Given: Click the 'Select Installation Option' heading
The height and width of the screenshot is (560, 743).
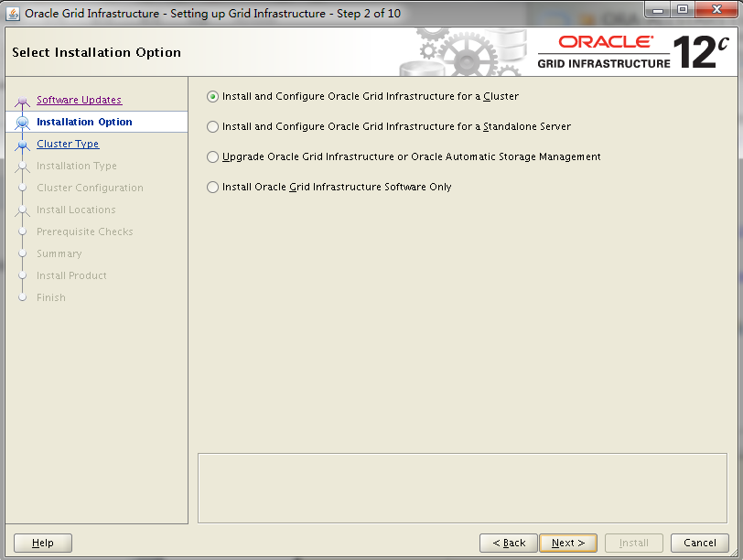Looking at the screenshot, I should tap(97, 52).
